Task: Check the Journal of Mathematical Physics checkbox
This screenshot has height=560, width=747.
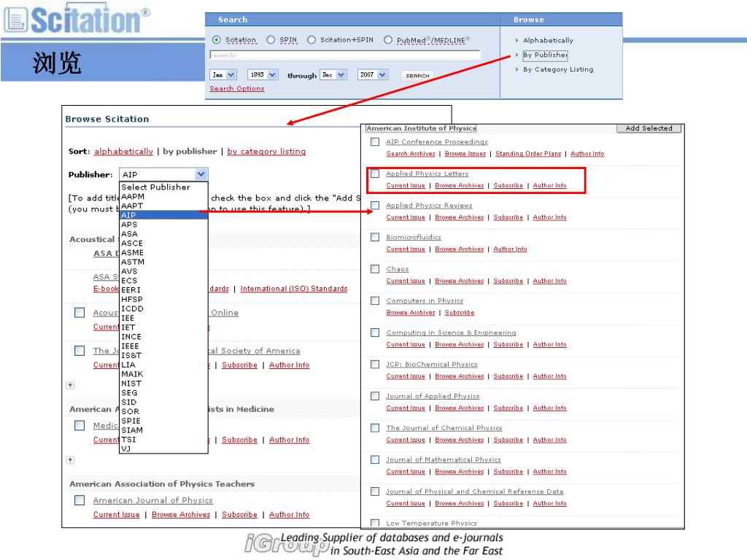Action: click(375, 459)
